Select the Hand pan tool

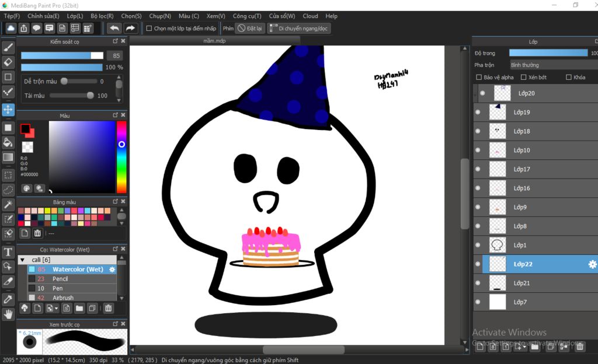pyautogui.click(x=8, y=314)
